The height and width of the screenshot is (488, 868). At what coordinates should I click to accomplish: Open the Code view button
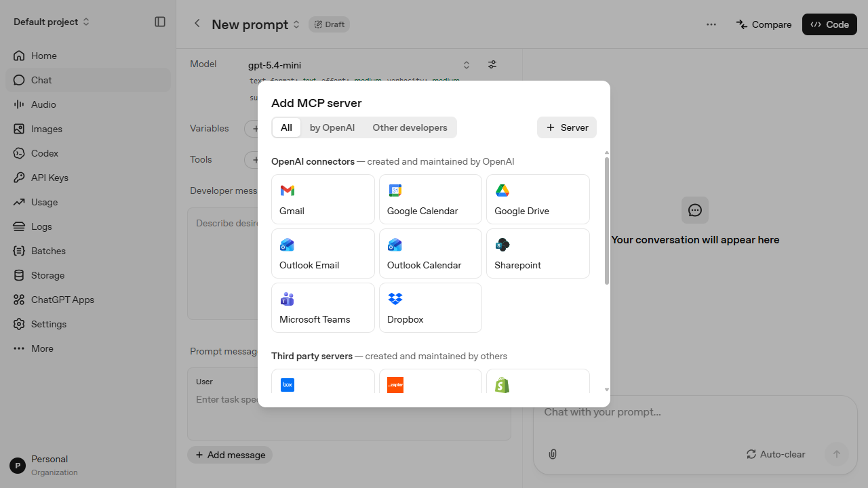829,24
